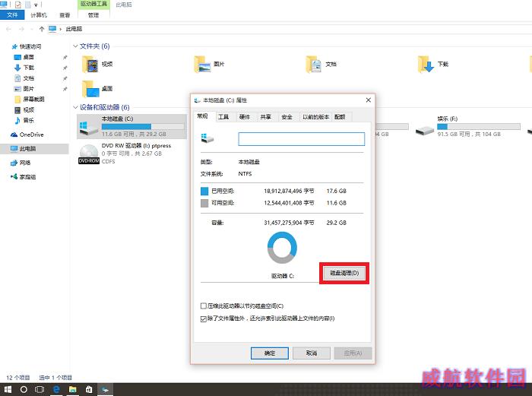
Task: Switch to the 查看 ribbon tab
Action: 65,15
